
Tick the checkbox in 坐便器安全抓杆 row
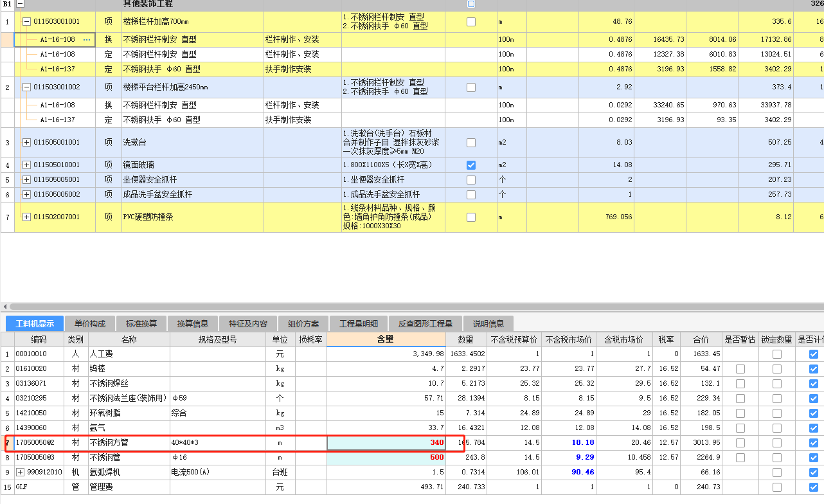pos(471,180)
